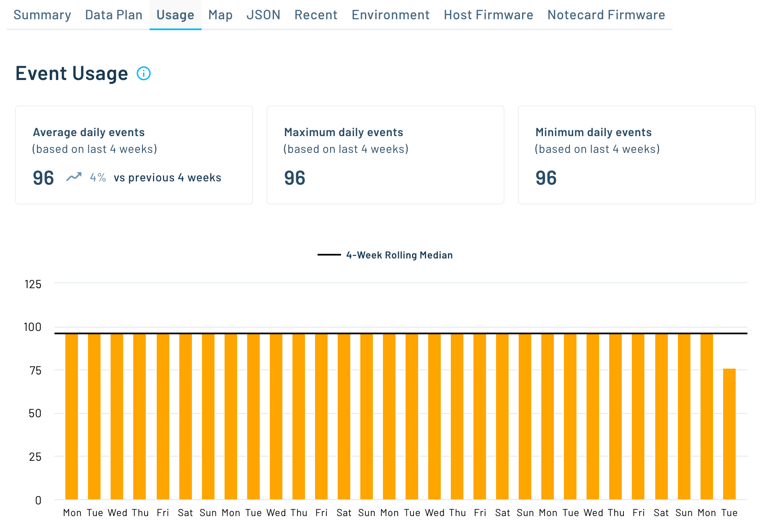Open the Data Plan tab
Image resolution: width=760 pixels, height=532 pixels.
[114, 15]
